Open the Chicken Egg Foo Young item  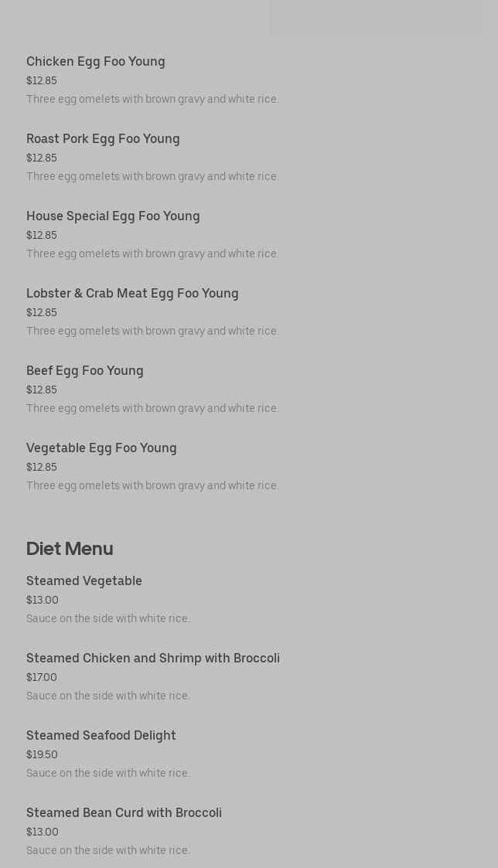[95, 61]
